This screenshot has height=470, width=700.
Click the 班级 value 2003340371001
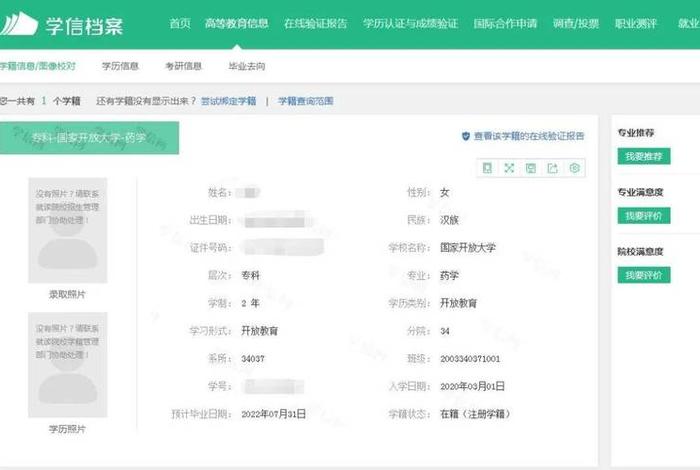pos(470,358)
